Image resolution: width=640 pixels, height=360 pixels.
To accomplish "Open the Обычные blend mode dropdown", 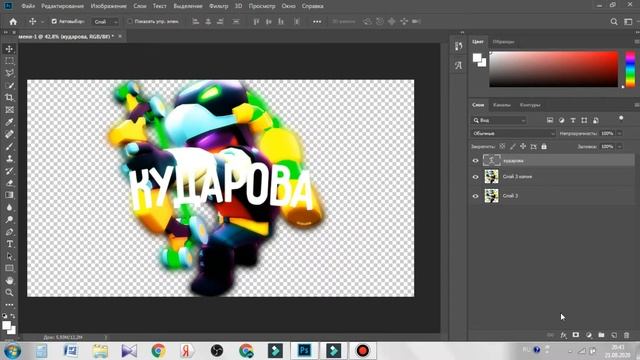I will [x=513, y=133].
